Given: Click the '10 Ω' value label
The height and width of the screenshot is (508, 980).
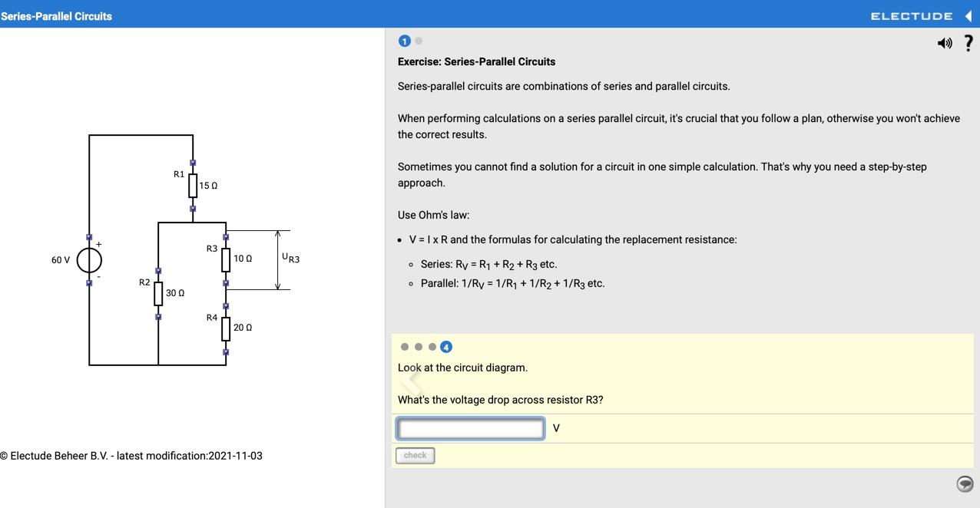Looking at the screenshot, I should (243, 259).
